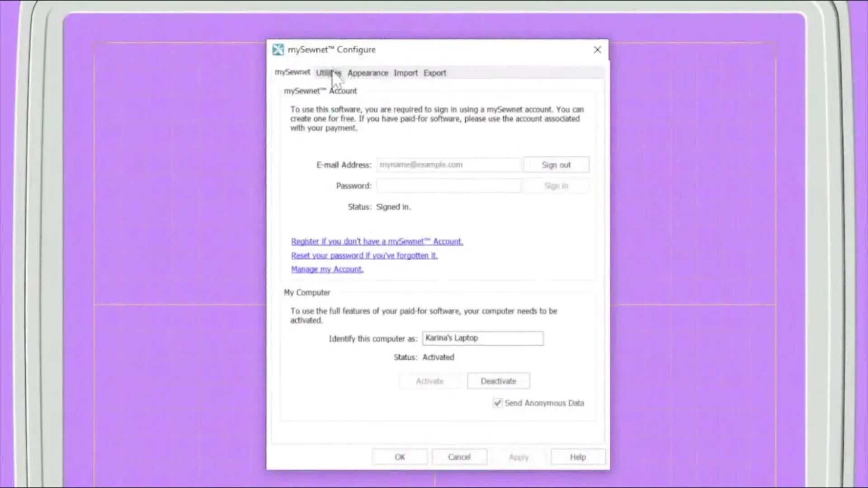Edit the Identify this computer as field
The height and width of the screenshot is (488, 868).
click(x=483, y=338)
